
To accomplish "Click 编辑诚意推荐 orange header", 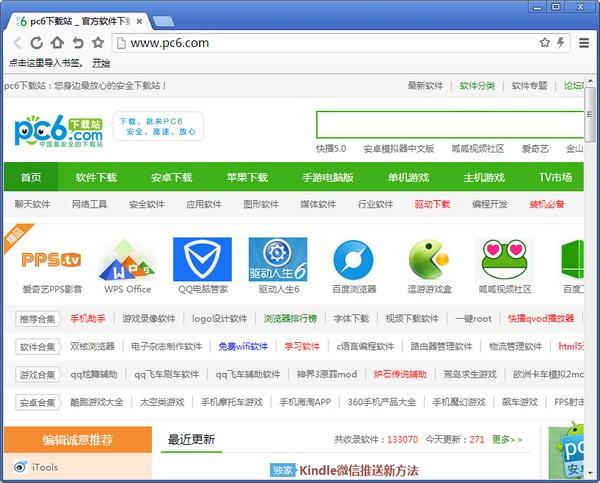I will [x=78, y=440].
